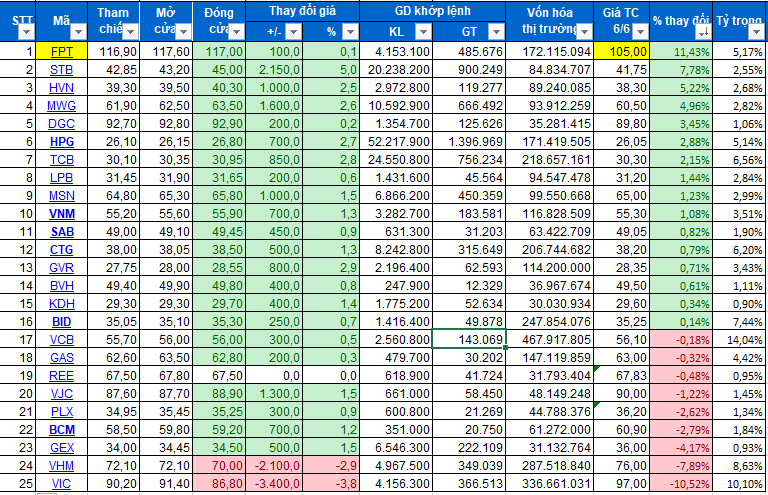Image resolution: width=768 pixels, height=495 pixels.
Task: Select HPG's trade value 1.396.969
Action: click(x=469, y=142)
